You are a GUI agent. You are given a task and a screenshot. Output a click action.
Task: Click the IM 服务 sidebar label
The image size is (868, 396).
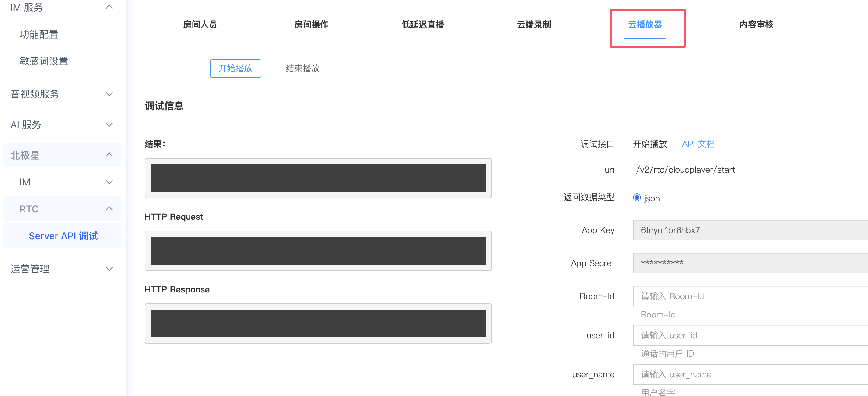pos(27,7)
